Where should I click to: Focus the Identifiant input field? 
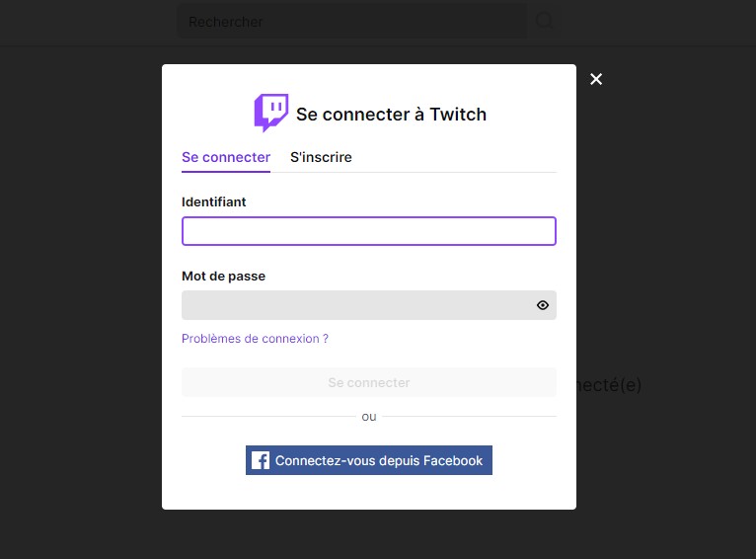[x=368, y=231]
